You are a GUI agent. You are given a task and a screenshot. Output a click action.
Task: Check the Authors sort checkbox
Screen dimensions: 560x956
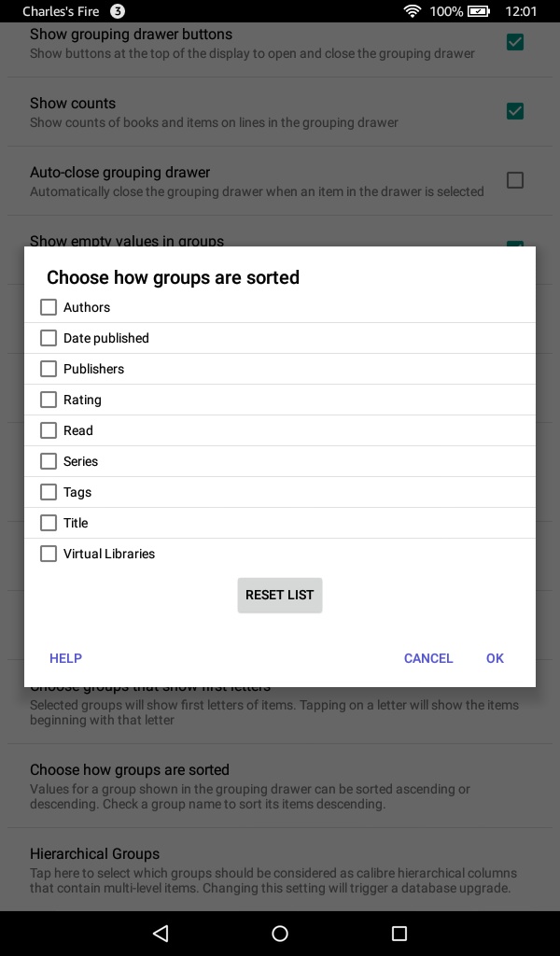49,307
